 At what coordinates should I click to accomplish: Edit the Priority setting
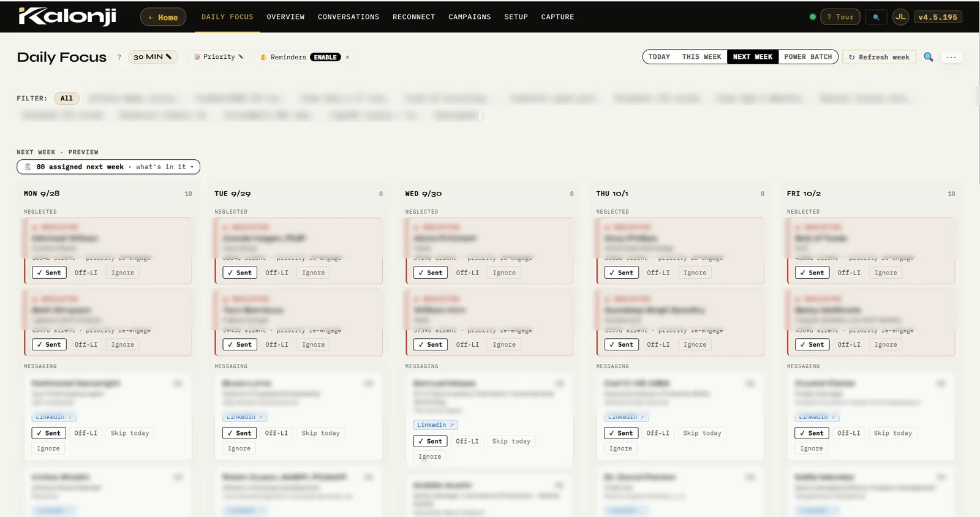pyautogui.click(x=219, y=57)
